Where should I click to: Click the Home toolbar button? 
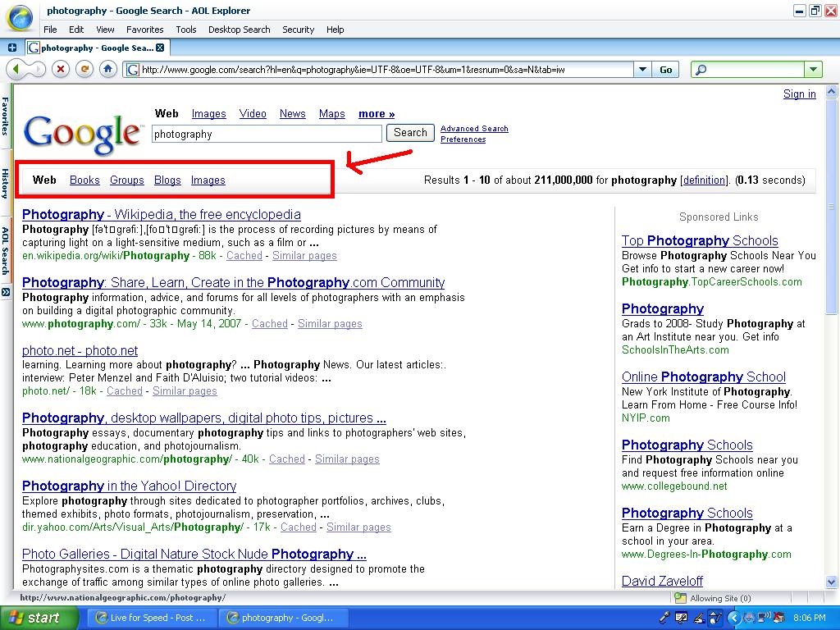(x=107, y=69)
